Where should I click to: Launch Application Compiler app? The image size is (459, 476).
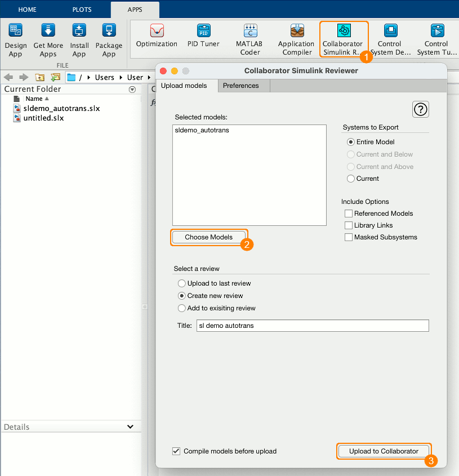coord(297,40)
